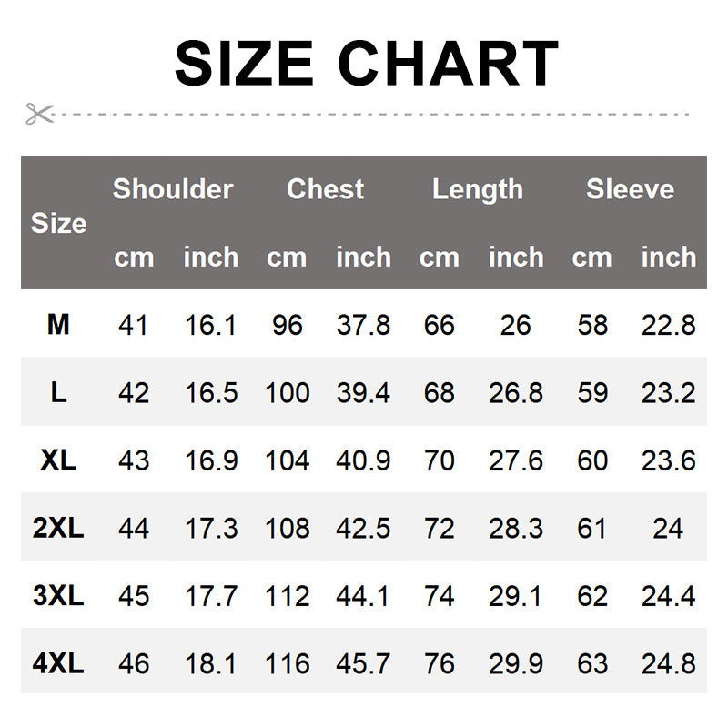
Task: Select the Chest column header
Action: tap(325, 189)
